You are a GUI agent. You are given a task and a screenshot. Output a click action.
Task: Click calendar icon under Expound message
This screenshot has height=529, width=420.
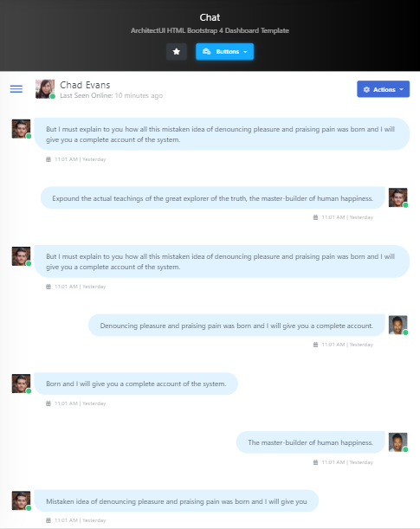point(315,217)
